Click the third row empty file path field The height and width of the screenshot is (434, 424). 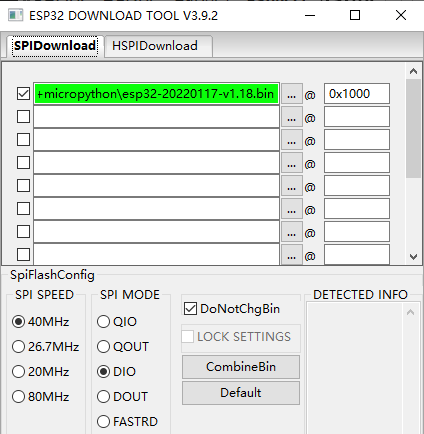156,140
